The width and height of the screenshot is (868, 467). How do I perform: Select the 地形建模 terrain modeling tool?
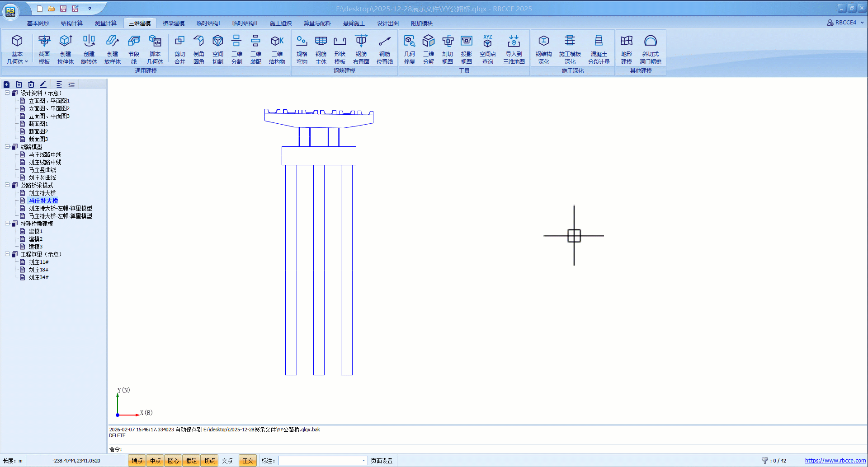coord(626,49)
